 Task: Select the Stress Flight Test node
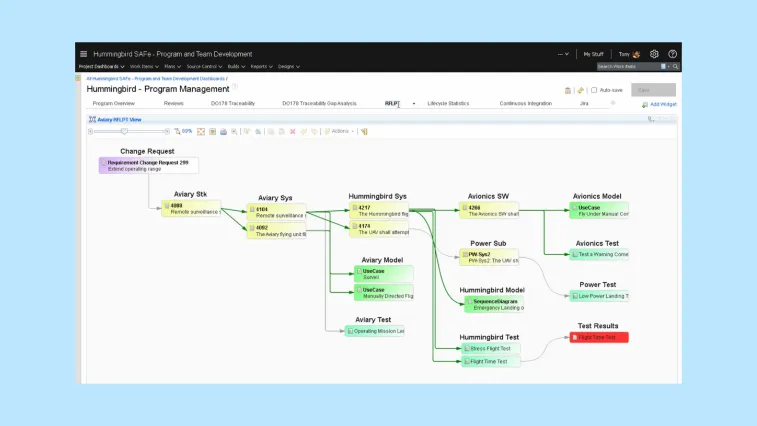[491, 348]
